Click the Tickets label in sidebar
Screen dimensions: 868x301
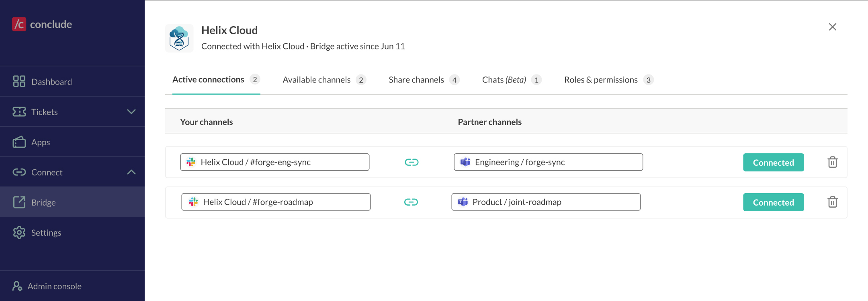[45, 112]
